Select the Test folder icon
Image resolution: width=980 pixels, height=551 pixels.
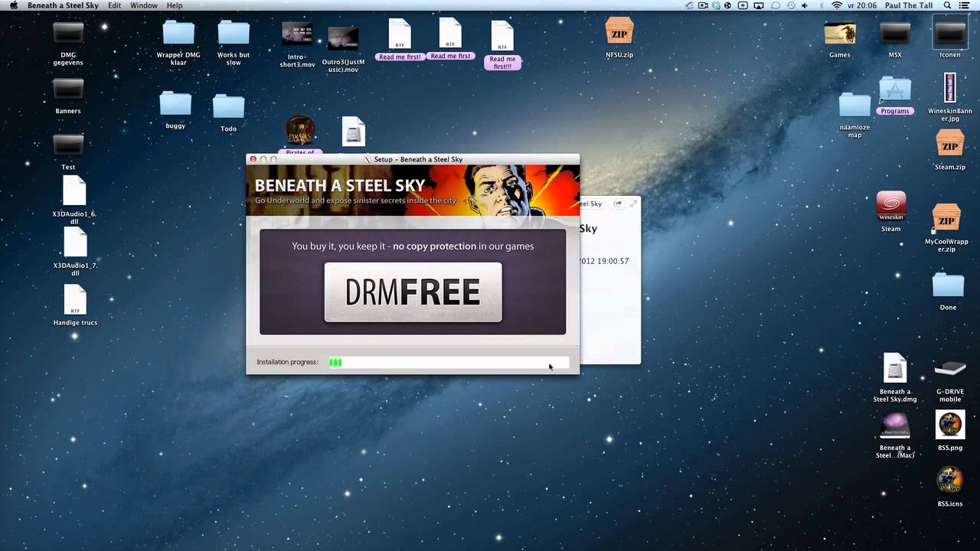click(68, 145)
